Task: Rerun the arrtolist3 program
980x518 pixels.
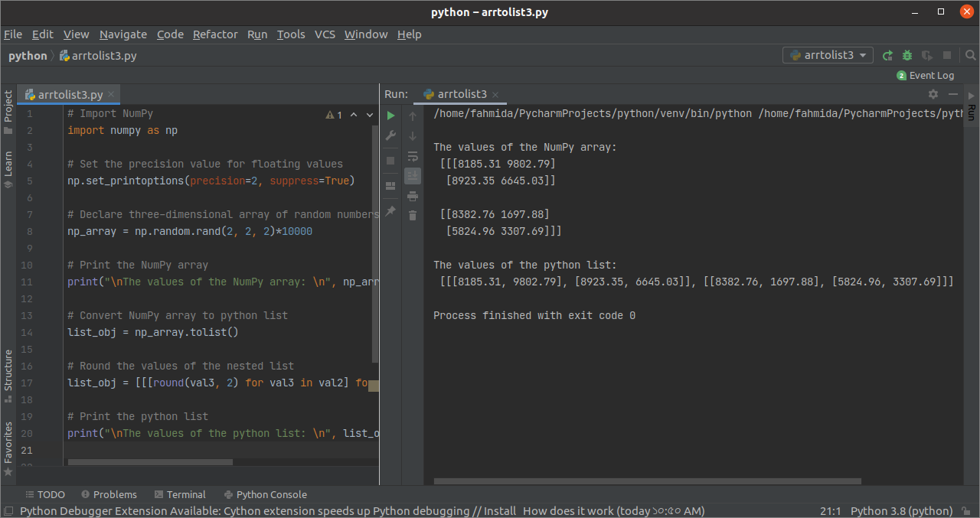Action: point(887,55)
